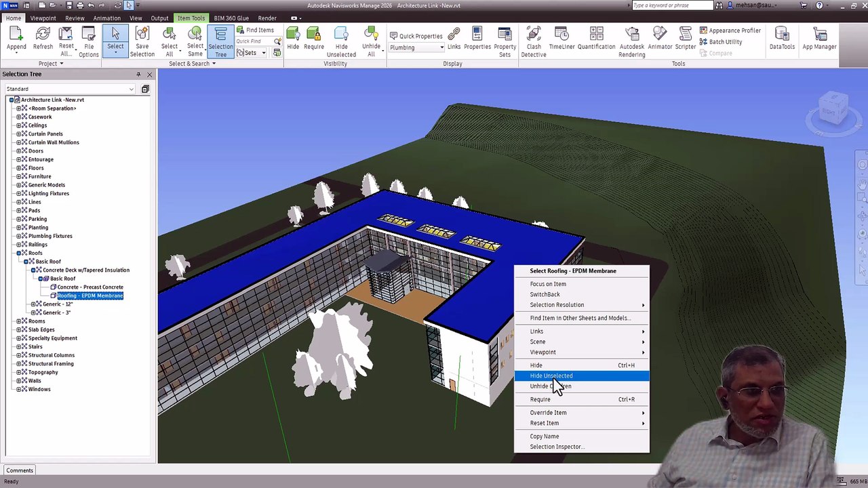The width and height of the screenshot is (868, 488).
Task: Switch to the Animation ribbon tab
Action: (106, 18)
